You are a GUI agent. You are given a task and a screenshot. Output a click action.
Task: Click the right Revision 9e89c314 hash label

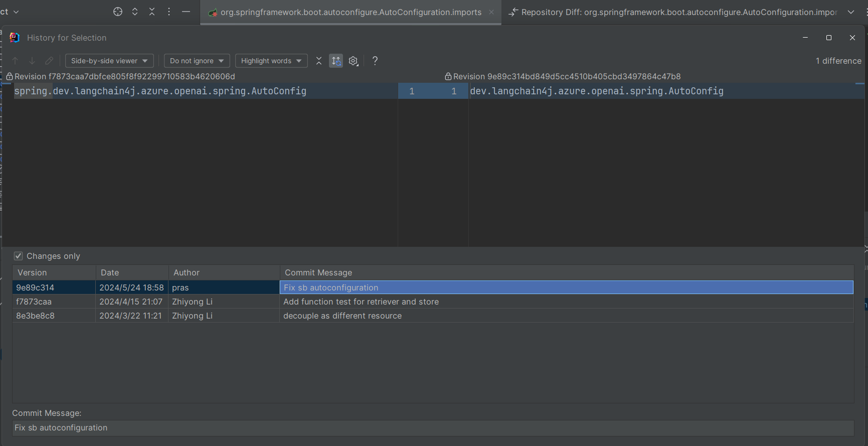[567, 76]
